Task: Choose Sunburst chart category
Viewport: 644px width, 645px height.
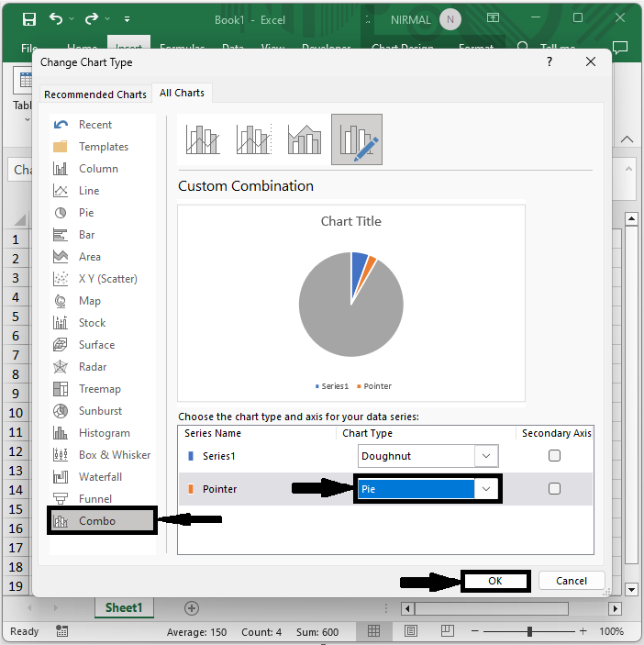Action: 102,410
